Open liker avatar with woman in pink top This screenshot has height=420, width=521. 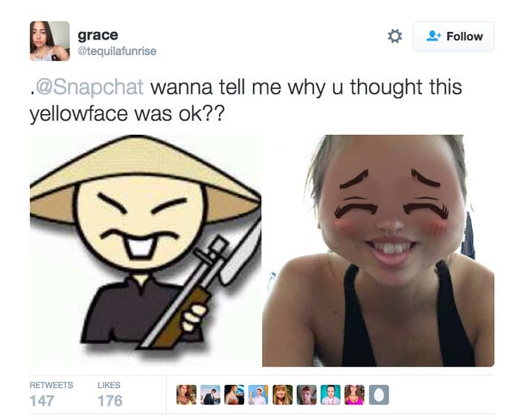pyautogui.click(x=354, y=395)
